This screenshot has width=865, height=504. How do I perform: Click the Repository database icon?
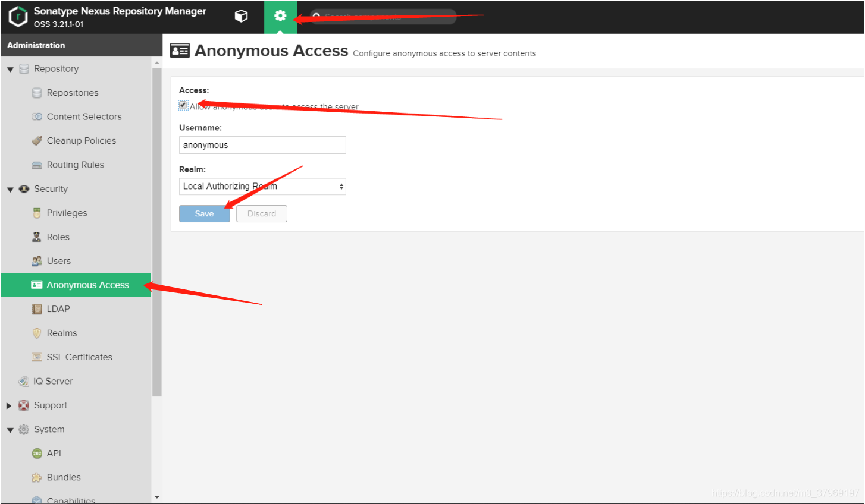(x=24, y=69)
